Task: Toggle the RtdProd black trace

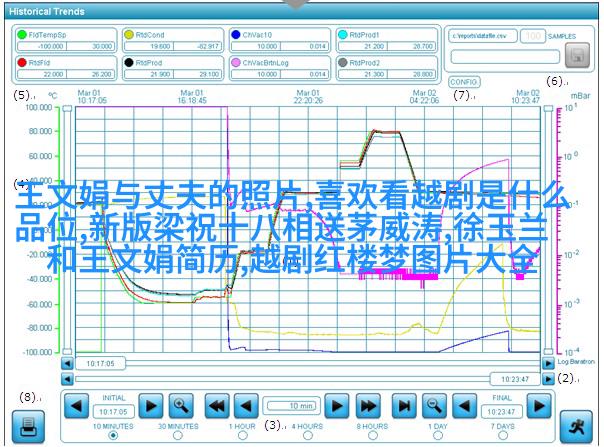Action: pos(129,62)
